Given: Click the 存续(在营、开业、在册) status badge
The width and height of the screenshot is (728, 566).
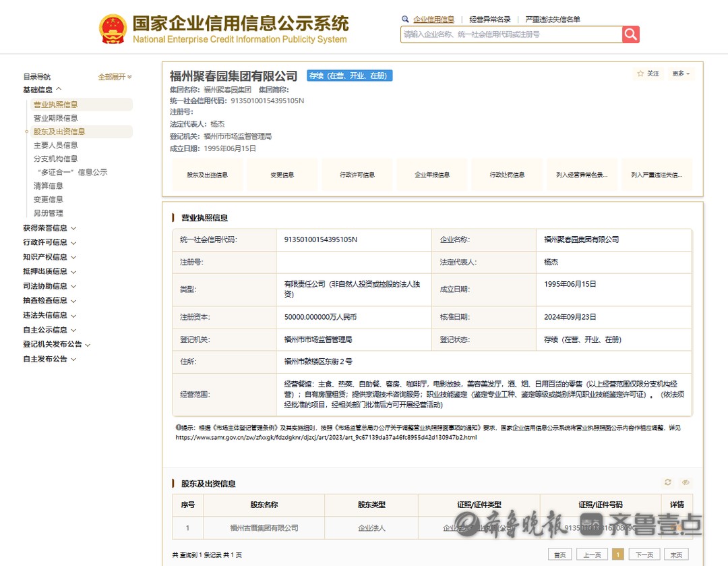Looking at the screenshot, I should (x=350, y=76).
